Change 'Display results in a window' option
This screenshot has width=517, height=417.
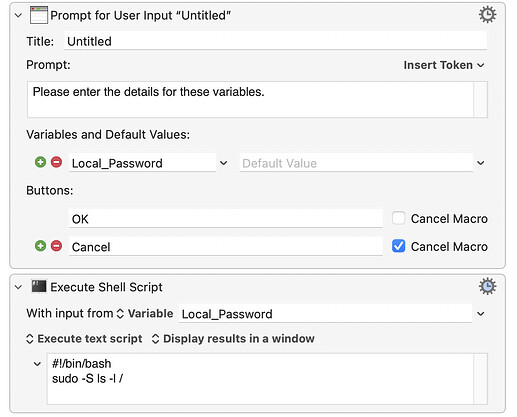coord(233,339)
